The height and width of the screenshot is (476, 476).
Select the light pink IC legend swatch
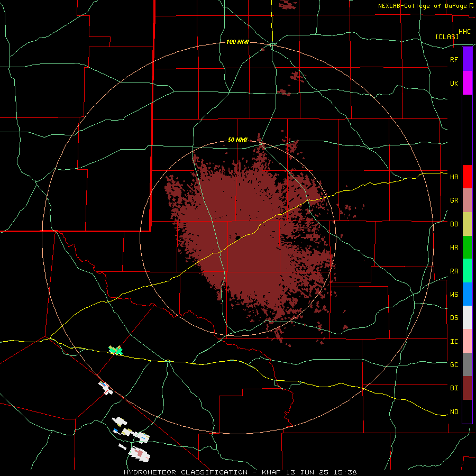[x=467, y=341]
